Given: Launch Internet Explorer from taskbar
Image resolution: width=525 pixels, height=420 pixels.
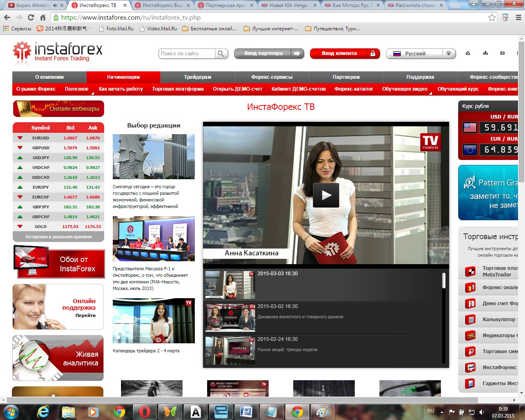Looking at the screenshot, I should 43,411.
